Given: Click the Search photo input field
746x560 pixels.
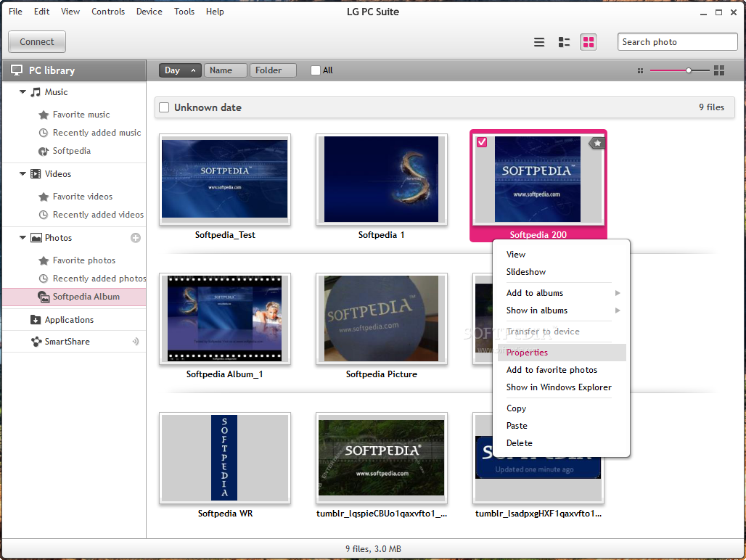Looking at the screenshot, I should pyautogui.click(x=677, y=42).
